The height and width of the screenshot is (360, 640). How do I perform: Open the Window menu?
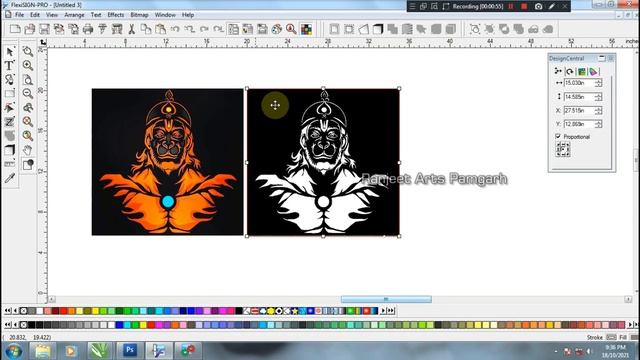[x=165, y=15]
